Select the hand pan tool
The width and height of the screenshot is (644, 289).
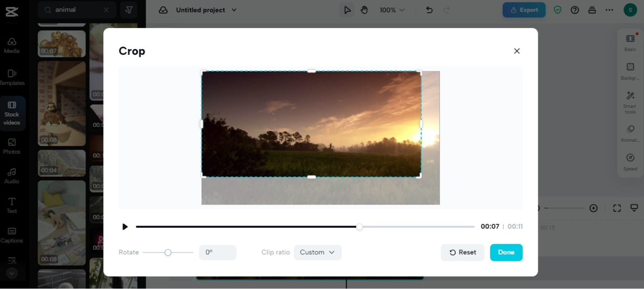(364, 10)
